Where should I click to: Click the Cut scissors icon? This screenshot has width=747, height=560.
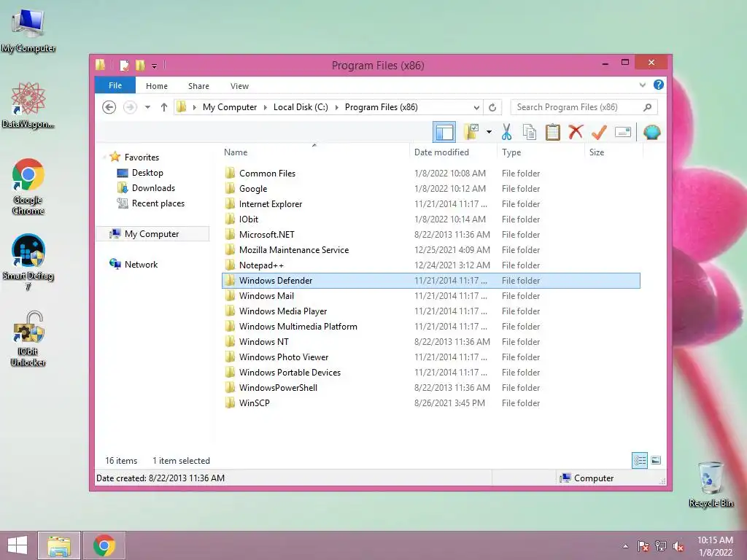pos(506,132)
